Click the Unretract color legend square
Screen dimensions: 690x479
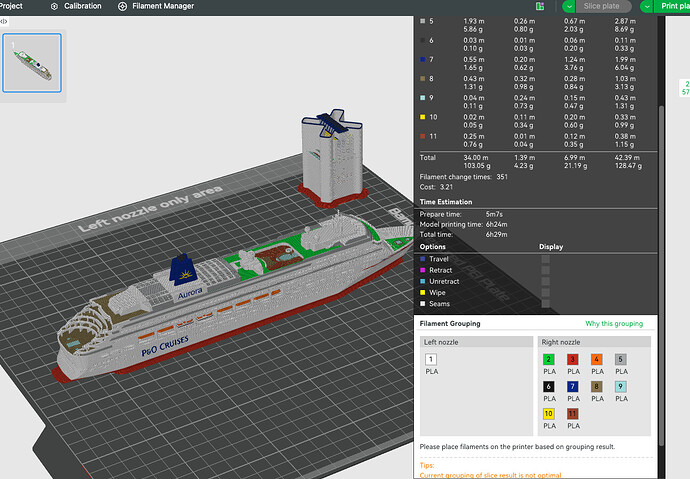[x=423, y=282]
